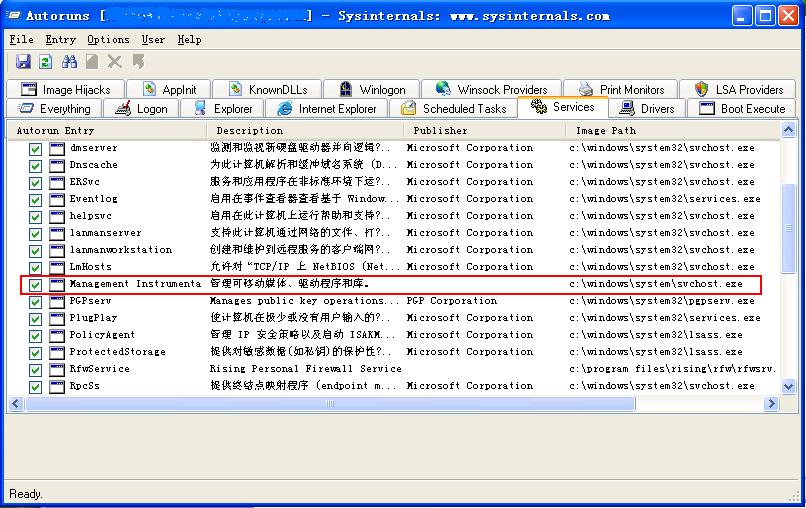Toggle the RpcSs checkbox
806x508 pixels.
pos(35,387)
